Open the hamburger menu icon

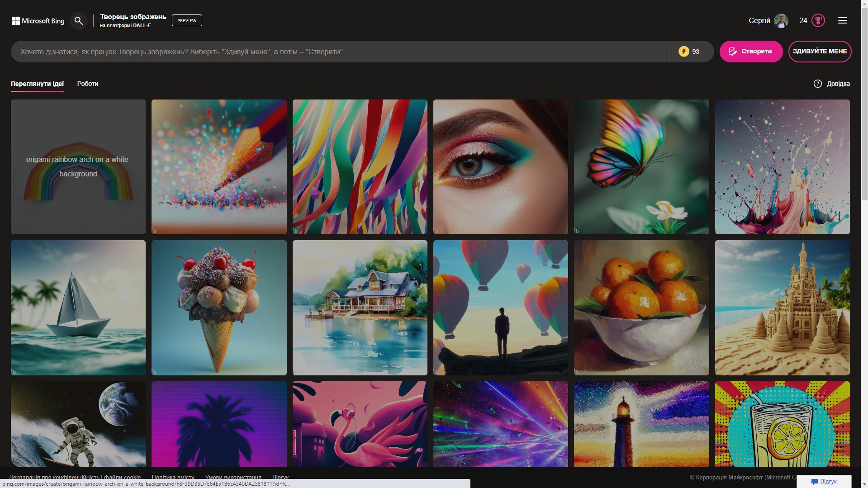pyautogui.click(x=842, y=20)
